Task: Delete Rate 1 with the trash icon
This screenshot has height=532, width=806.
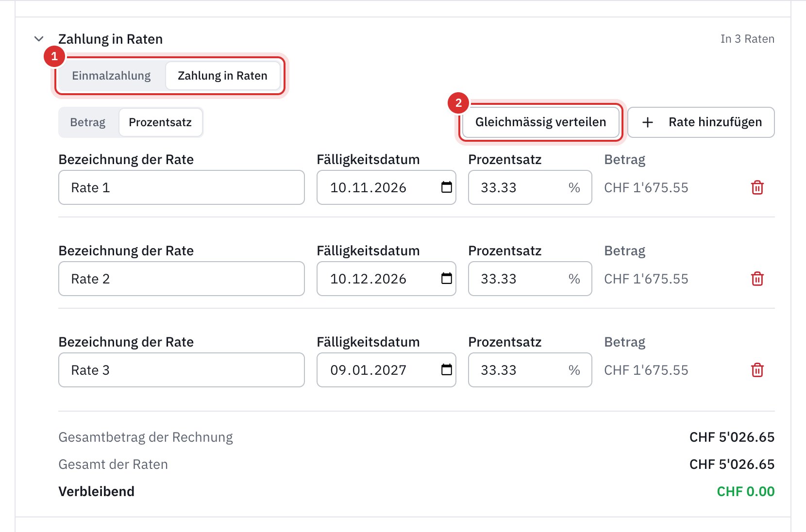Action: pyautogui.click(x=757, y=187)
